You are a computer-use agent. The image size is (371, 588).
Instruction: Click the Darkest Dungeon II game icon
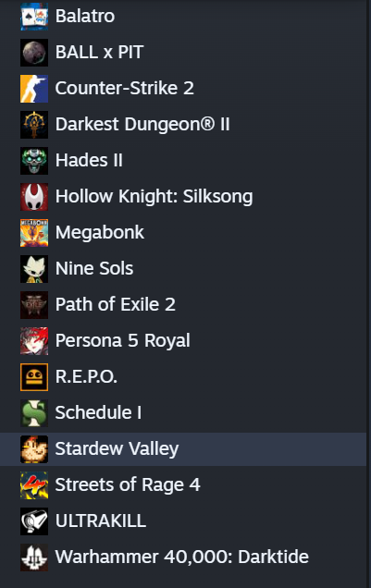[x=34, y=125]
